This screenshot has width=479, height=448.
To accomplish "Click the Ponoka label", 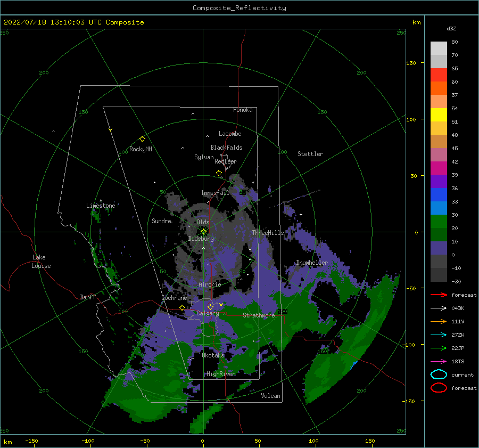I will coord(243,110).
